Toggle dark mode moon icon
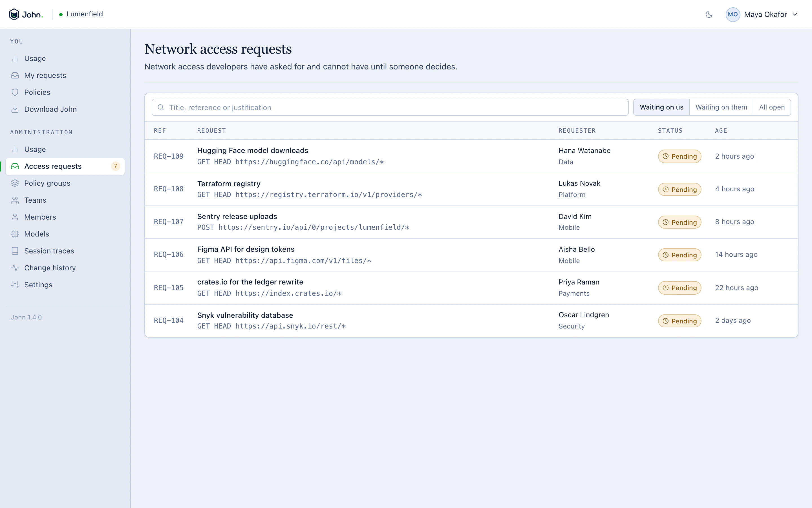This screenshot has height=508, width=812. pos(709,14)
